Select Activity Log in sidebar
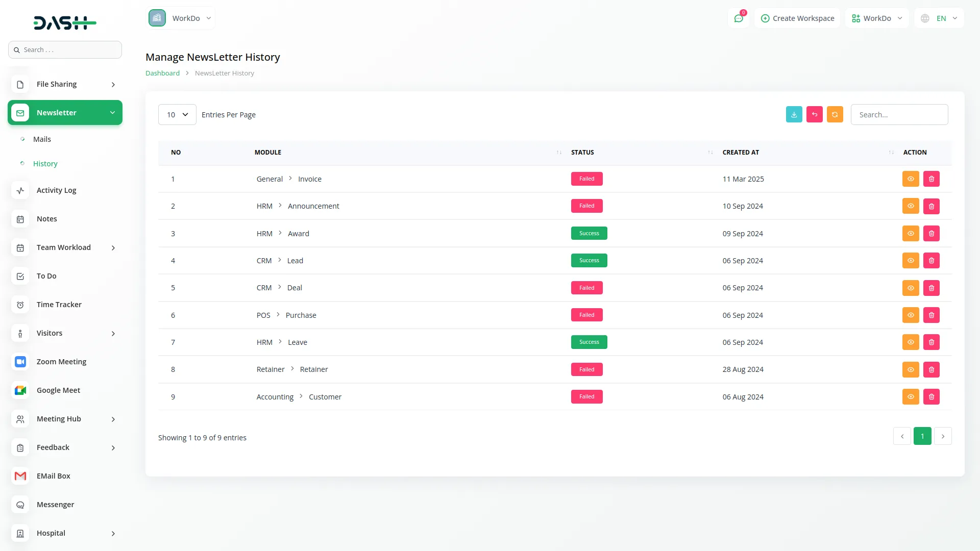Image resolution: width=980 pixels, height=551 pixels. pos(56,190)
